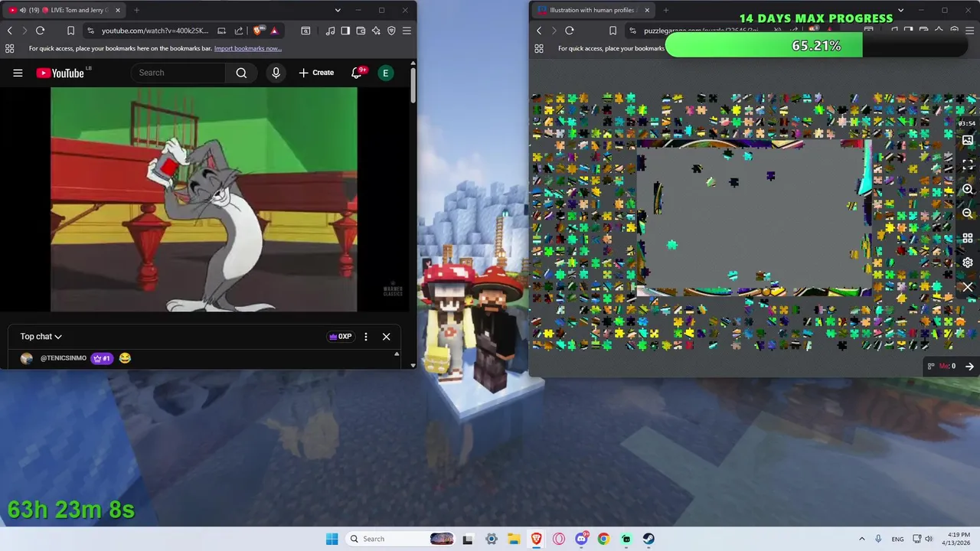980x551 pixels.
Task: View site information for youtube.com
Action: point(90,31)
